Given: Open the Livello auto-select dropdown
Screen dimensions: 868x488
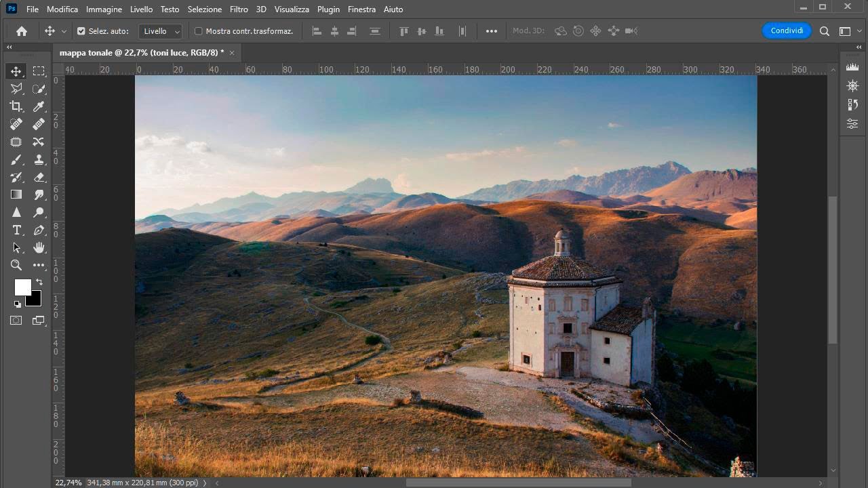Looking at the screenshot, I should 161,31.
